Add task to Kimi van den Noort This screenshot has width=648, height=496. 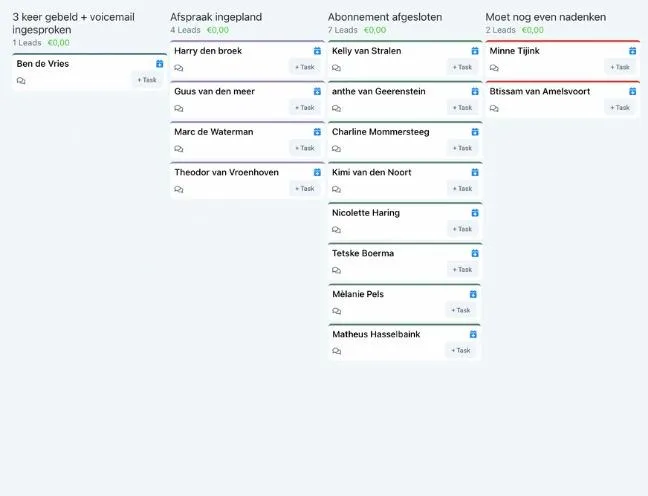(x=462, y=188)
